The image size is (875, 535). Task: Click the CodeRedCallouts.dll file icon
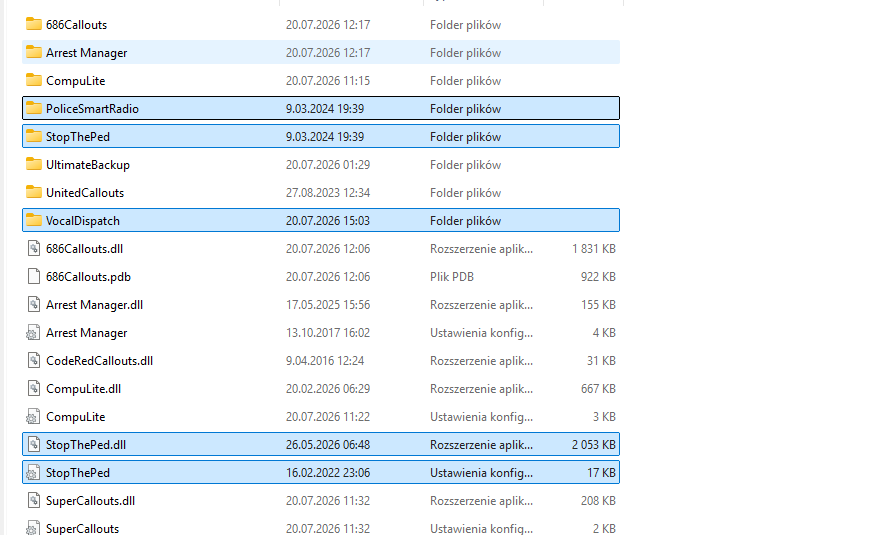point(33,360)
